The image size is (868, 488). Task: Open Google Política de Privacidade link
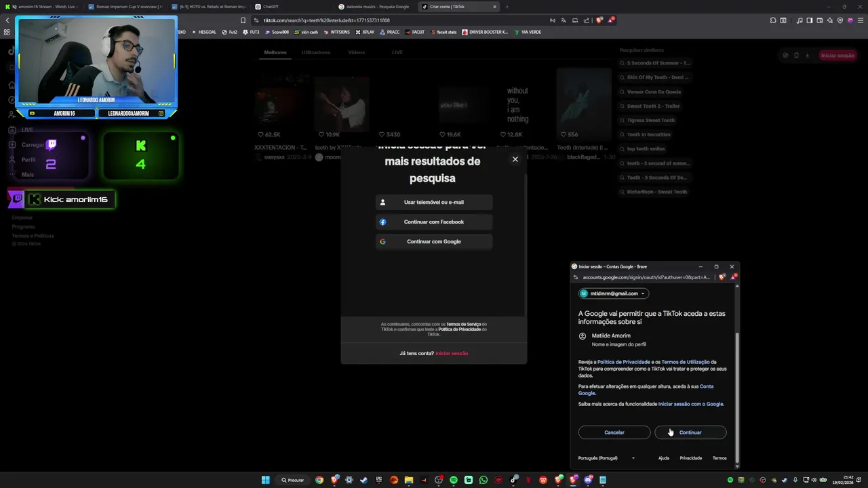(x=624, y=362)
